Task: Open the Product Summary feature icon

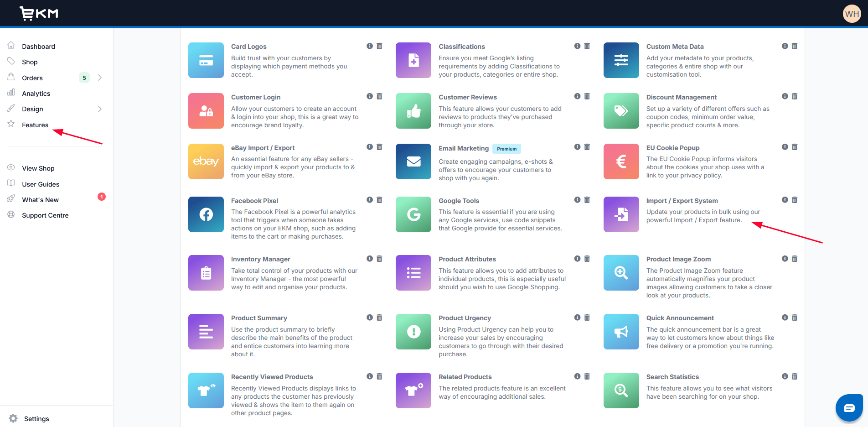Action: (x=206, y=332)
